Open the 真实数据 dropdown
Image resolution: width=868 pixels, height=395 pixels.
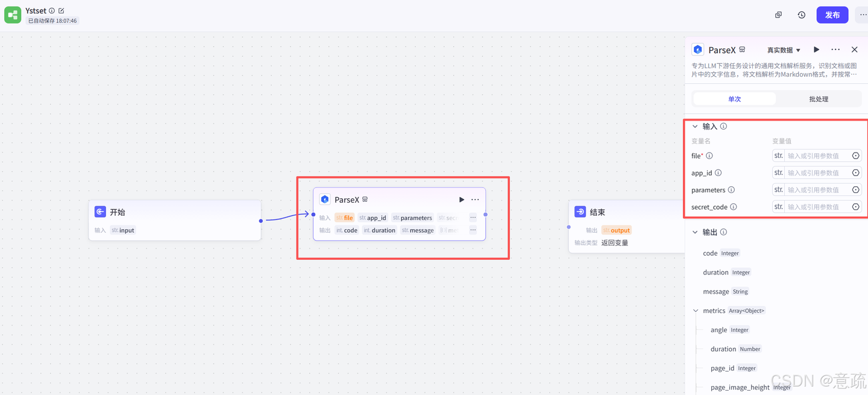(x=784, y=50)
